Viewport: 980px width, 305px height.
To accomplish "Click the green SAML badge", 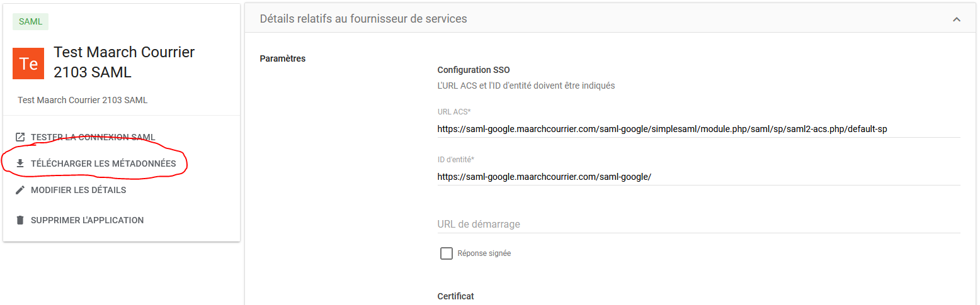I will coord(30,21).
